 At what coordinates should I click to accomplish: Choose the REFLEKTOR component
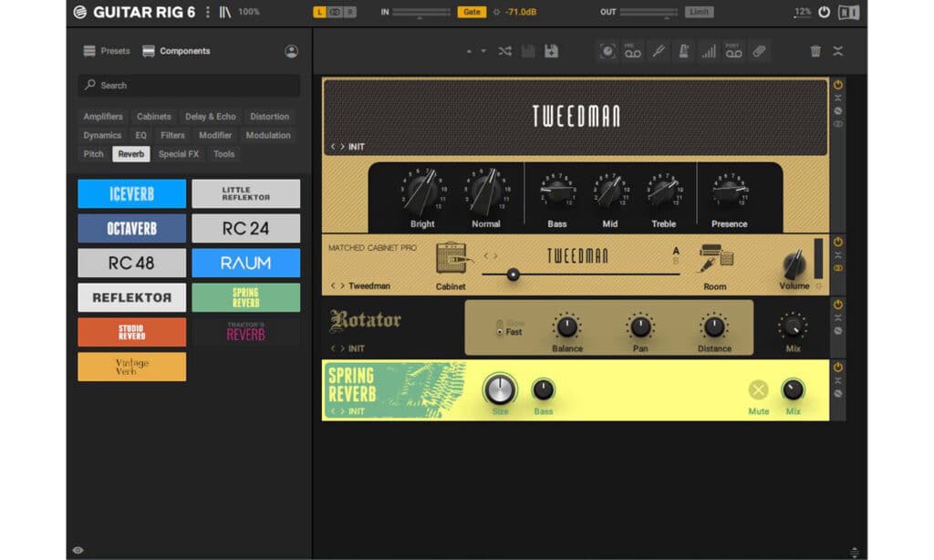coord(131,297)
